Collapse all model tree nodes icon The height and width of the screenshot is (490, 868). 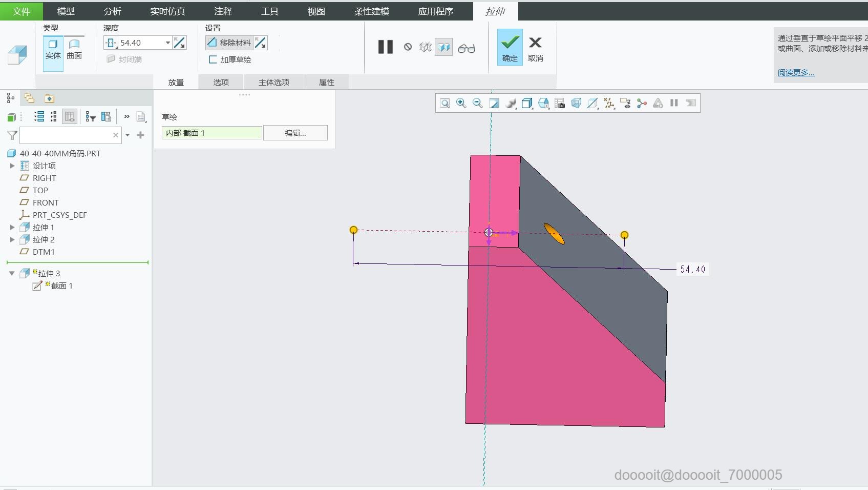click(x=54, y=116)
